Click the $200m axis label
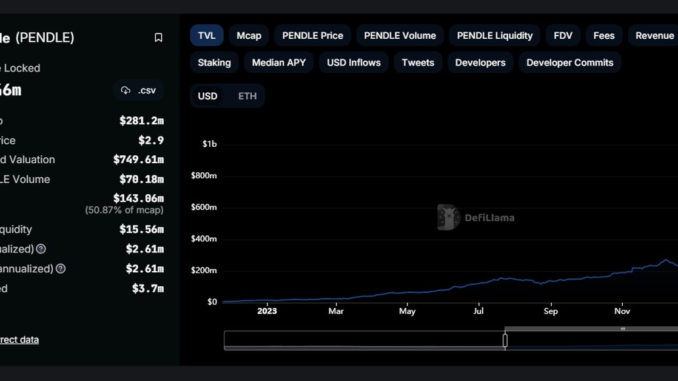678x381 pixels. 204,270
